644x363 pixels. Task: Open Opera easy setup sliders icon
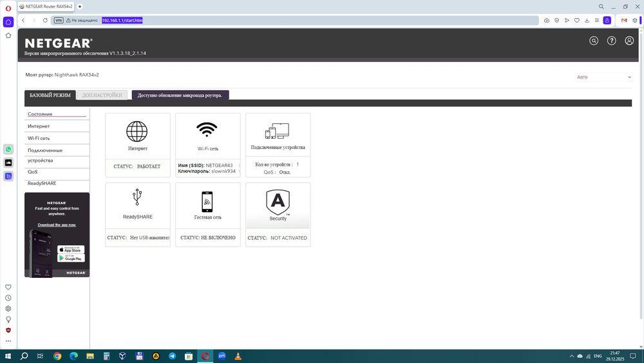tap(597, 20)
